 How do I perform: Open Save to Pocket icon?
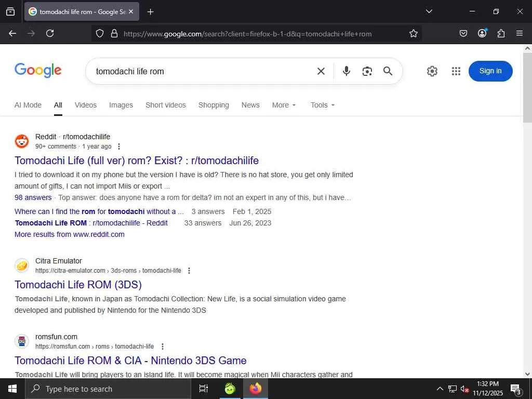pos(463,33)
